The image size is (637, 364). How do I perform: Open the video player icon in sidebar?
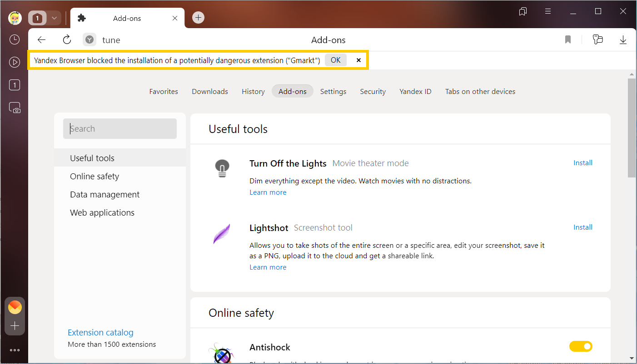pos(15,62)
